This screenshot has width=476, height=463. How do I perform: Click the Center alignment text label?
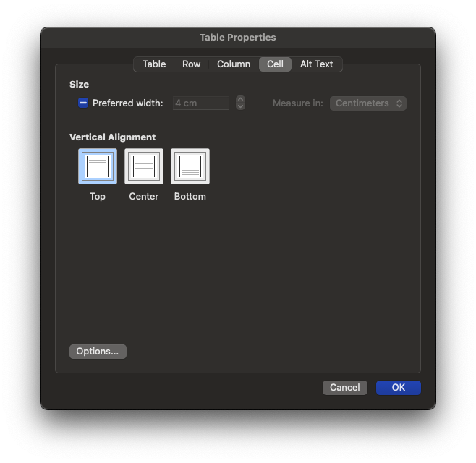[x=144, y=197]
